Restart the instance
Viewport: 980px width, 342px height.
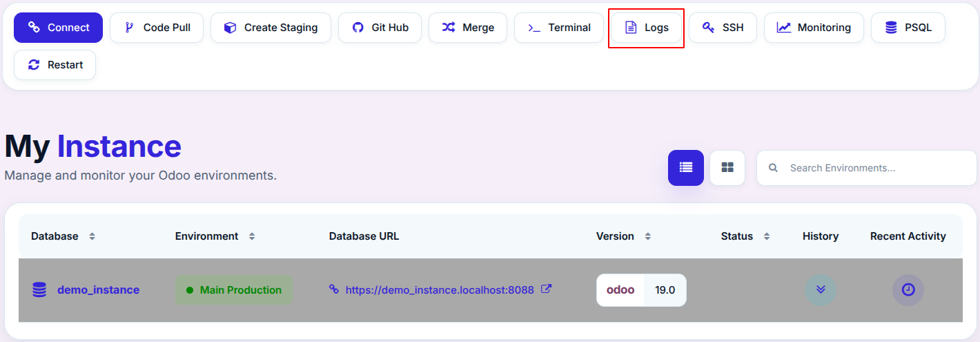[55, 65]
